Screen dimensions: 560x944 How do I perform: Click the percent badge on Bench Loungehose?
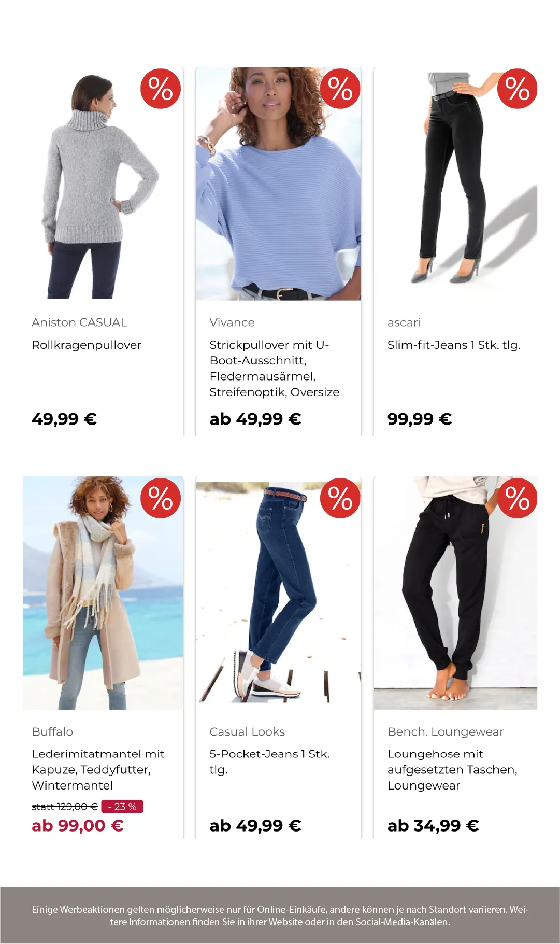point(518,498)
